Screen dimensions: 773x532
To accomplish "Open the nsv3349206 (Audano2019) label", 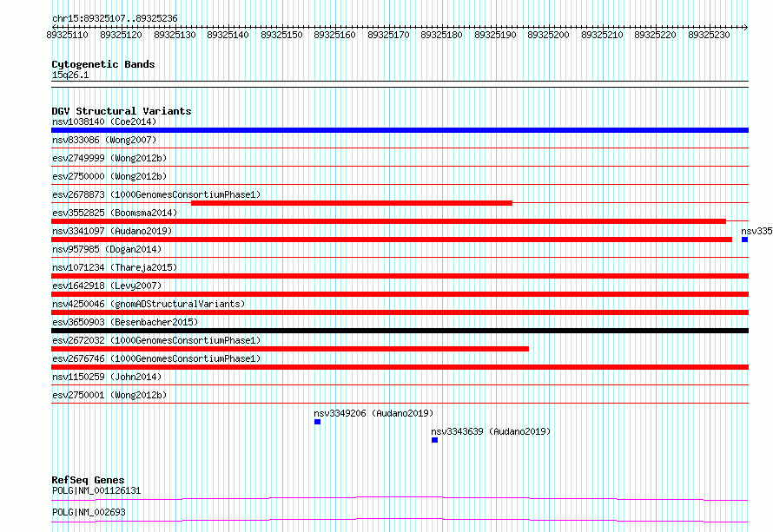I will click(x=373, y=413).
